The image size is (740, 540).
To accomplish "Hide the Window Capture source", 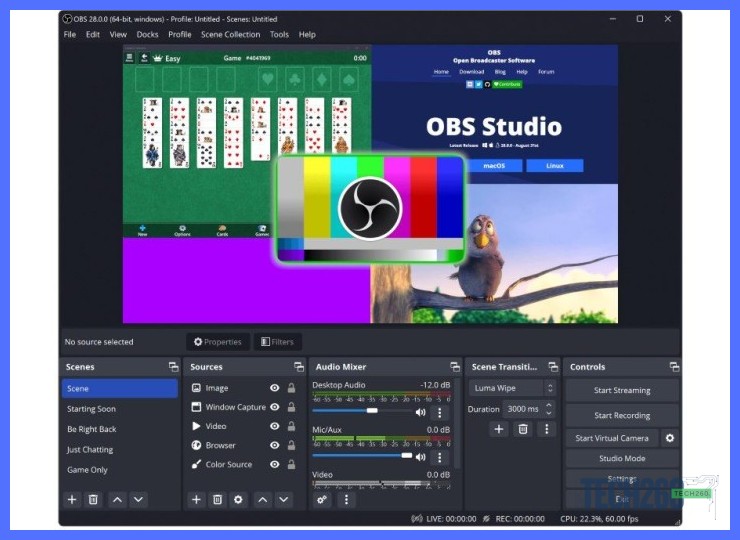I will 275,407.
